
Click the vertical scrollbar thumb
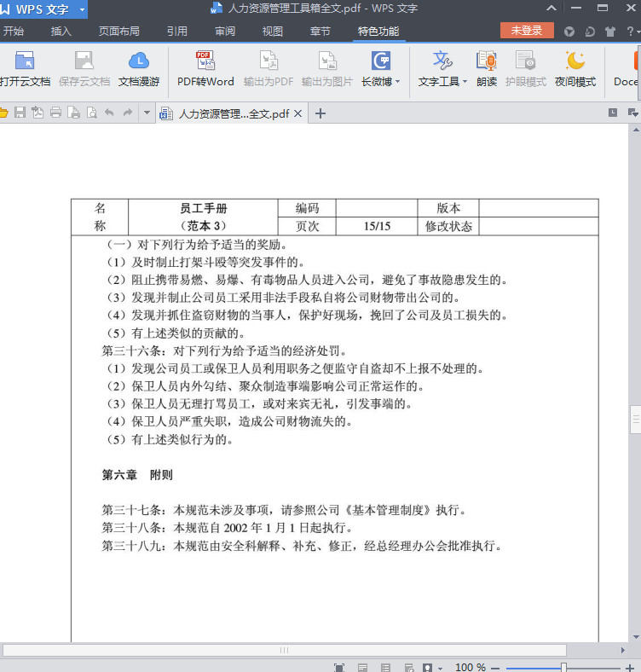coord(636,419)
